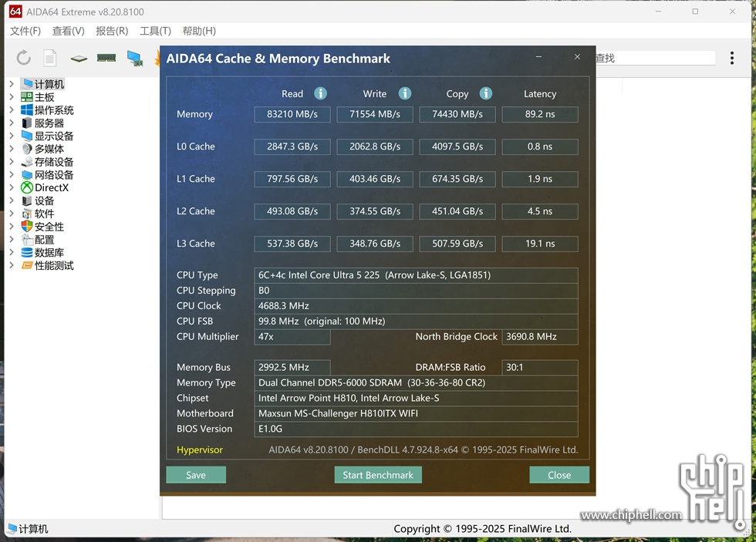The image size is (756, 542).
Task: Click the 性能测试 benchmark icon in the tree
Action: [27, 265]
